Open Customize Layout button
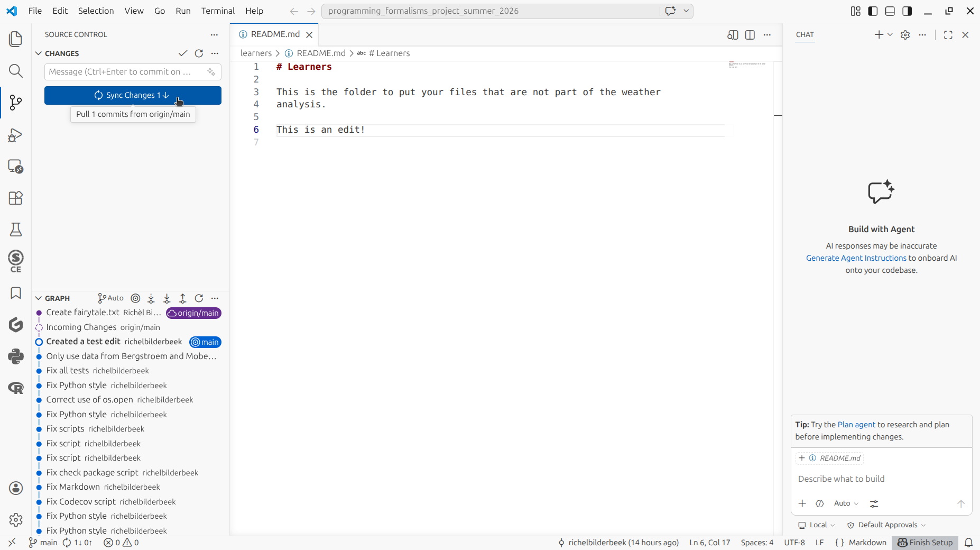The height and width of the screenshot is (550, 980). tap(856, 11)
